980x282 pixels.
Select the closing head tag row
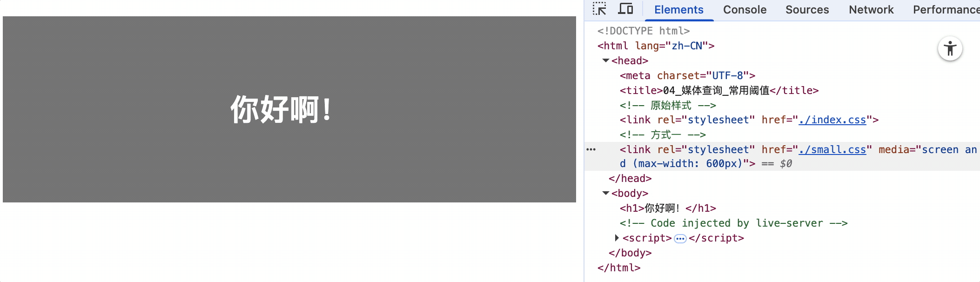(630, 178)
